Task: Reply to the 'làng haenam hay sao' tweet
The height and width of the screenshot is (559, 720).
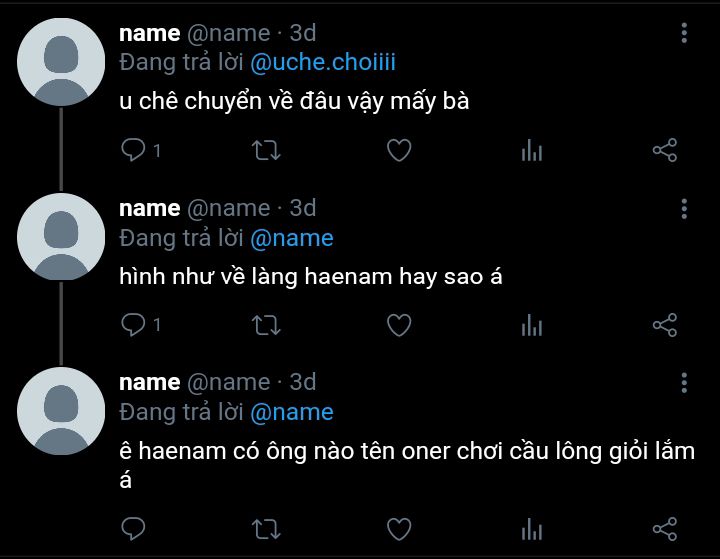Action: click(133, 325)
